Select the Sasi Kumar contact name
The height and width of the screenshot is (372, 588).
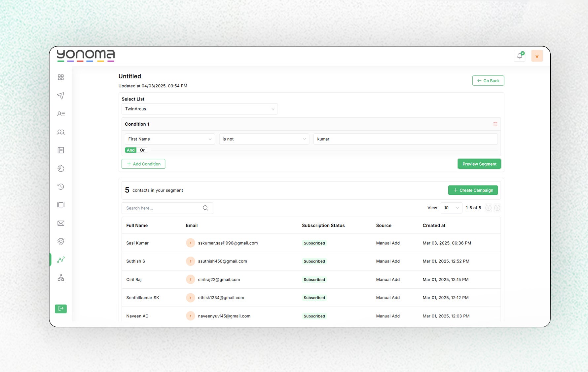137,243
